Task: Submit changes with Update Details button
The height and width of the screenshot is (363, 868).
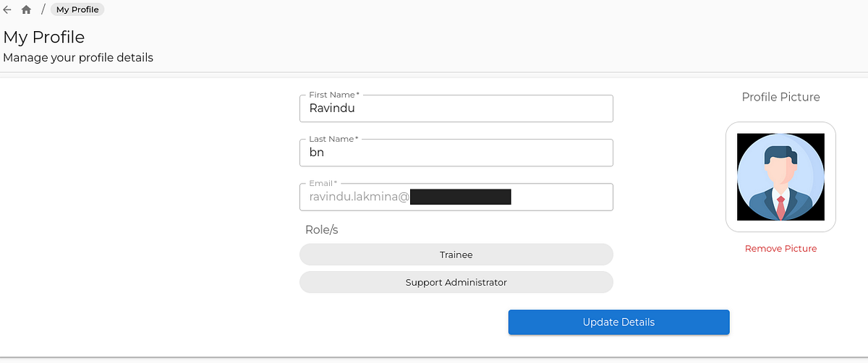Action: pos(618,322)
